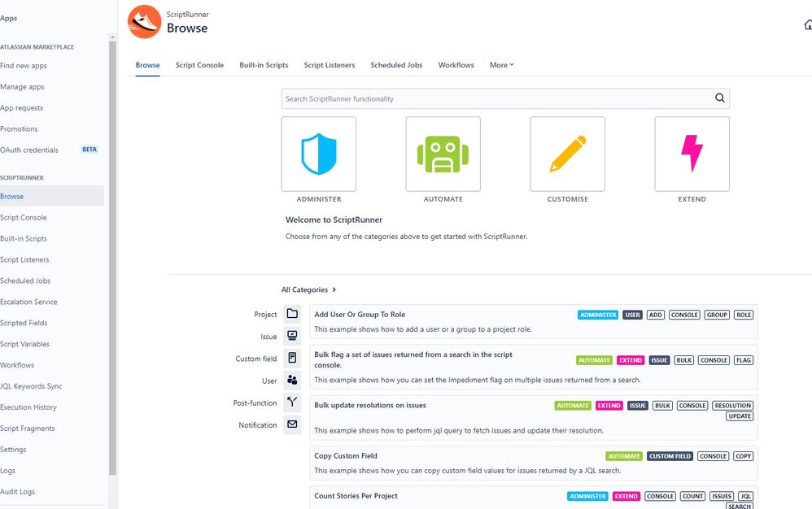
Task: Click the Project category label
Action: [x=265, y=315]
